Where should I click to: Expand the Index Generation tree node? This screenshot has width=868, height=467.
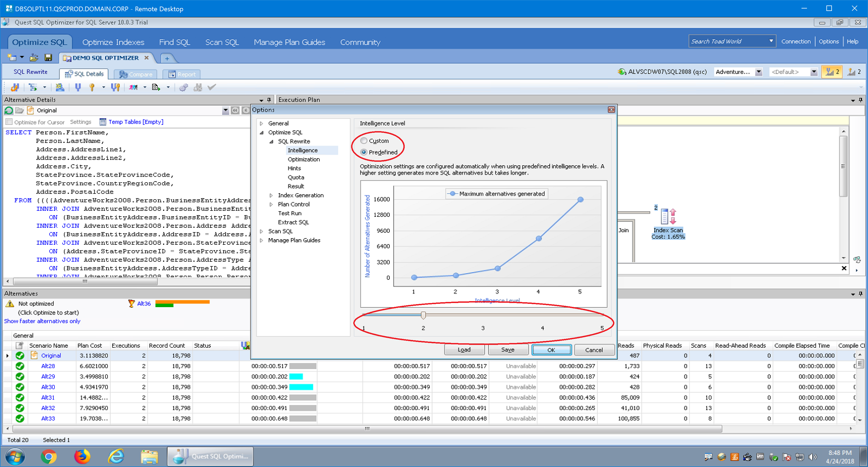coord(271,195)
